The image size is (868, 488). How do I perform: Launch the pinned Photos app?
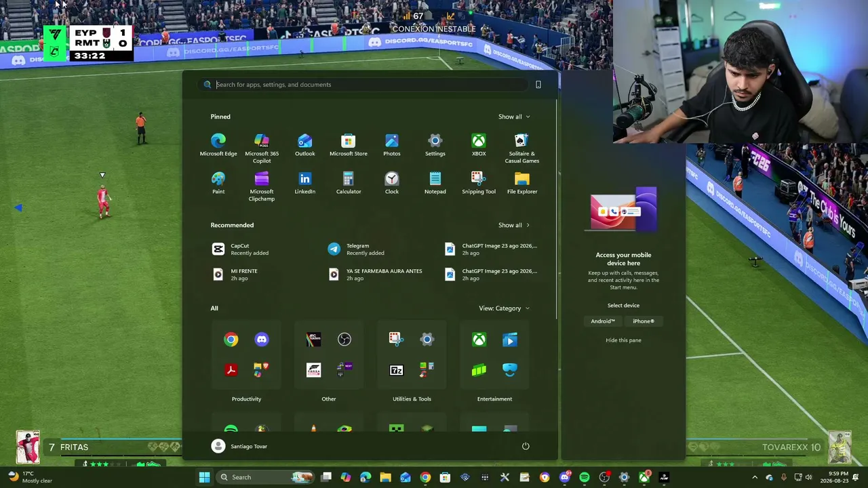[392, 145]
